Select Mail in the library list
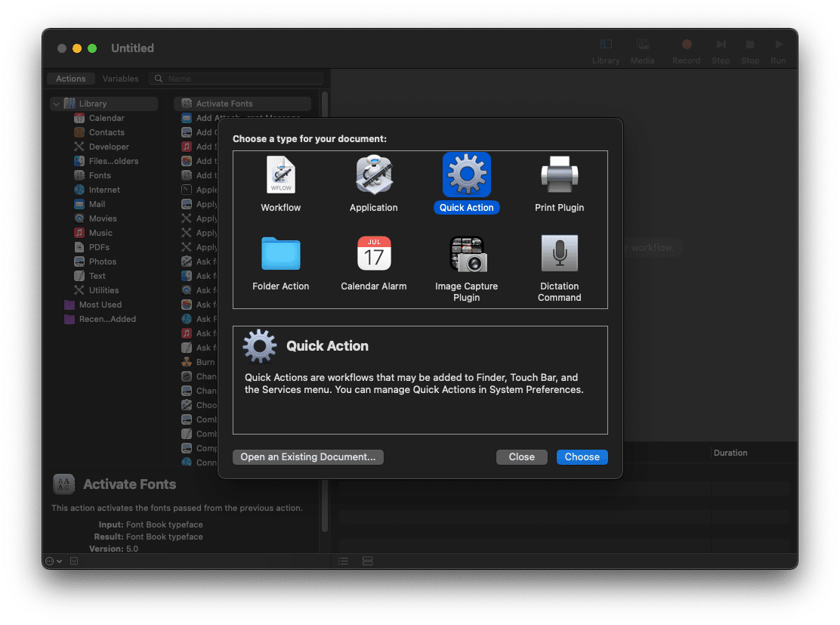 pyautogui.click(x=97, y=204)
